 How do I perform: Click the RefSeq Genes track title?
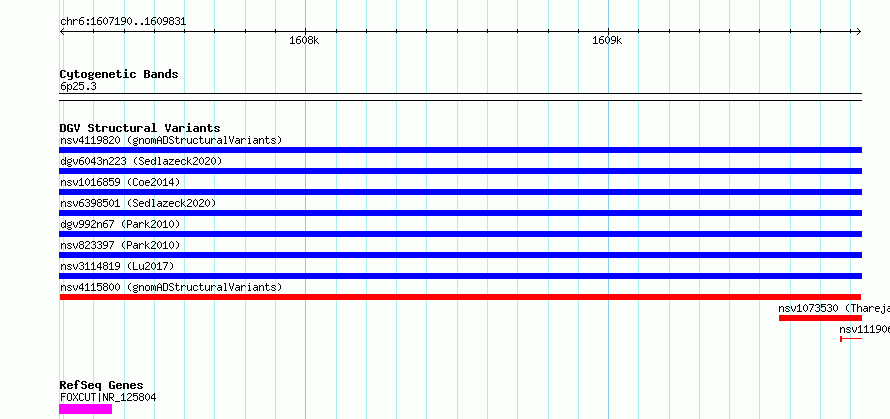102,386
